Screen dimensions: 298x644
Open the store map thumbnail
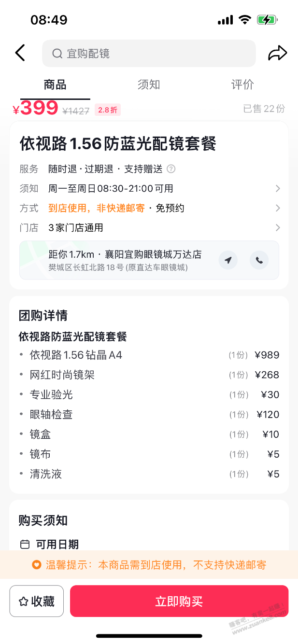(33, 260)
